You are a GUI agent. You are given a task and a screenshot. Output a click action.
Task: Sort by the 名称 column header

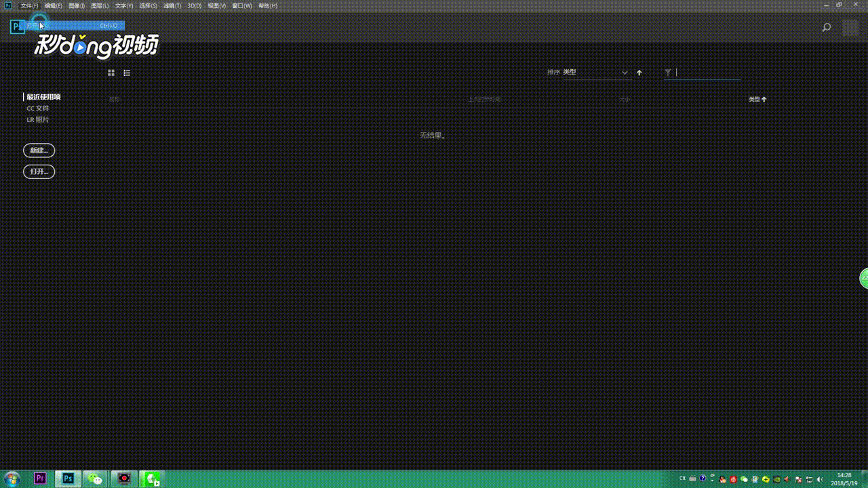click(x=114, y=99)
